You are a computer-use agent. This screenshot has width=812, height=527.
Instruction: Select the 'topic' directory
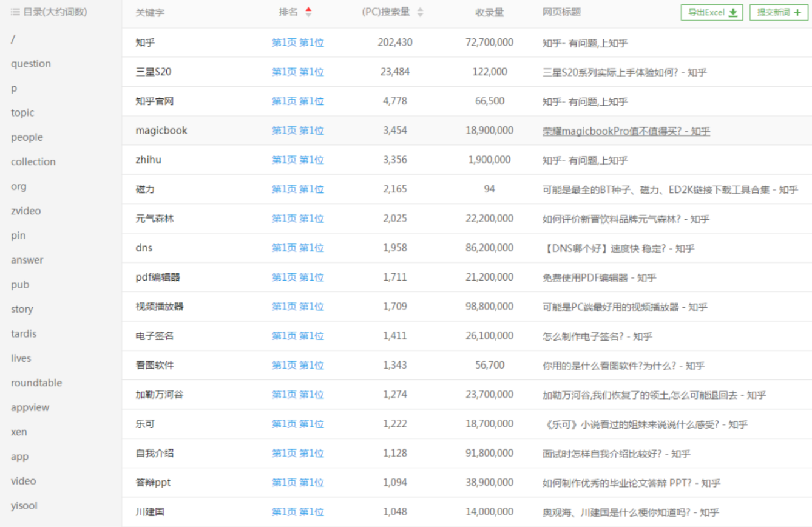coord(22,113)
